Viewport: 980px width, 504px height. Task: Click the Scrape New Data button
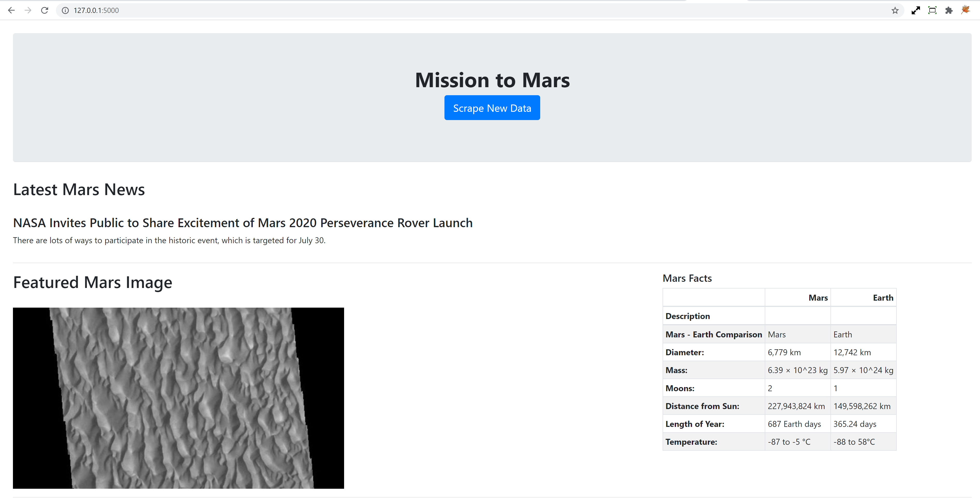click(x=492, y=108)
